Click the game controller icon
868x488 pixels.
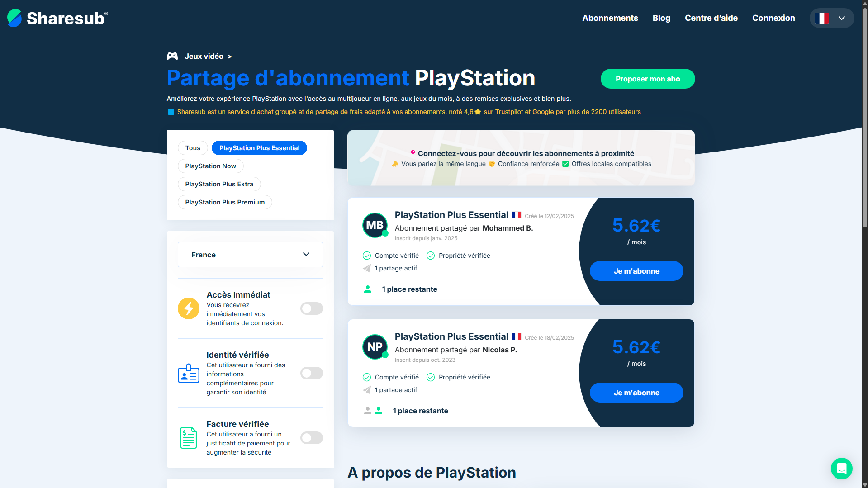pos(172,56)
